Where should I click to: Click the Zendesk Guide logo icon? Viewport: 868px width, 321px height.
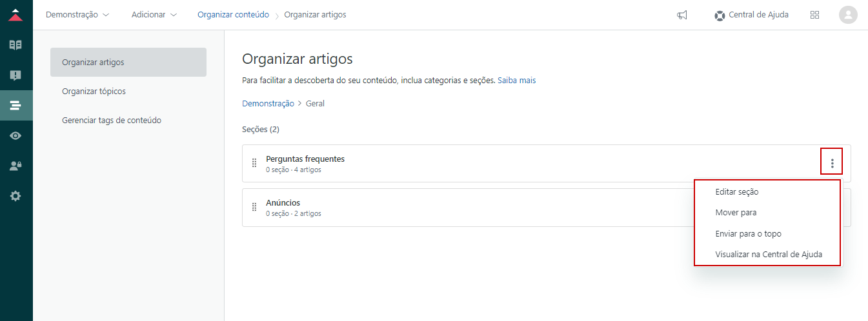(15, 15)
